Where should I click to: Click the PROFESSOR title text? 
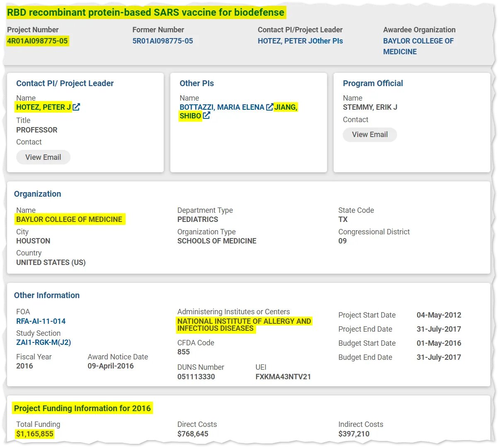coord(37,130)
